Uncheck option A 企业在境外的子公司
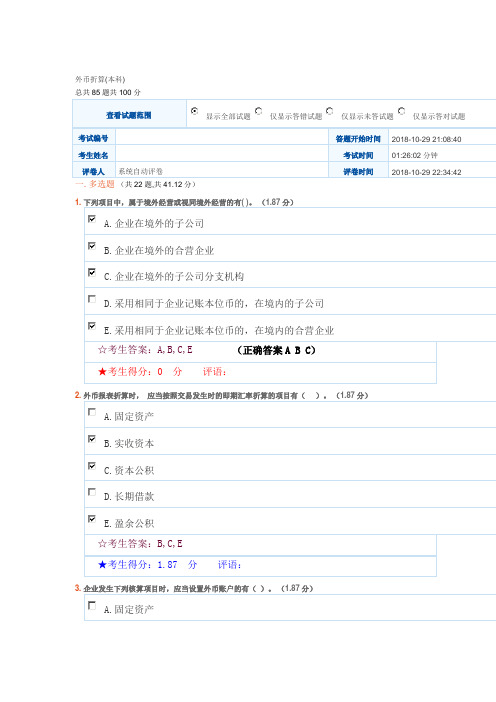 click(92, 219)
